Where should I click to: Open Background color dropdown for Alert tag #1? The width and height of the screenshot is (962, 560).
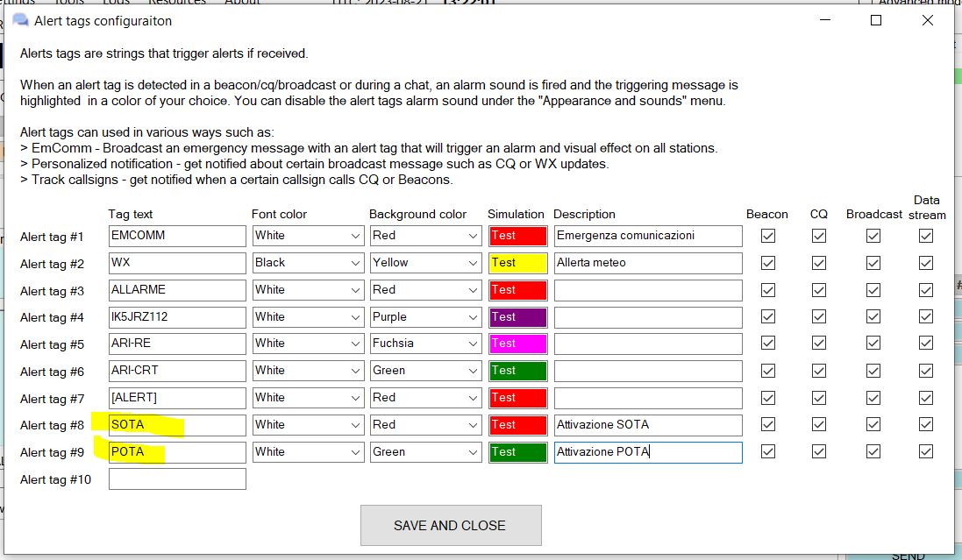tap(426, 236)
